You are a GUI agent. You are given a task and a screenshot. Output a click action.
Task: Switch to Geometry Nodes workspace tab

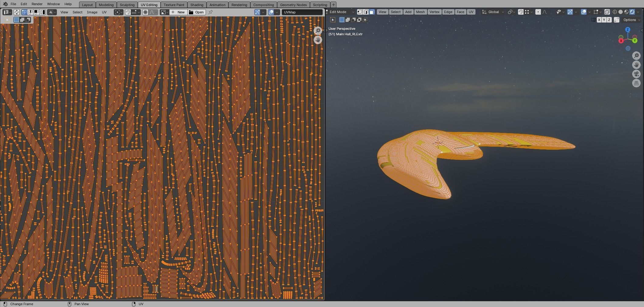[293, 5]
